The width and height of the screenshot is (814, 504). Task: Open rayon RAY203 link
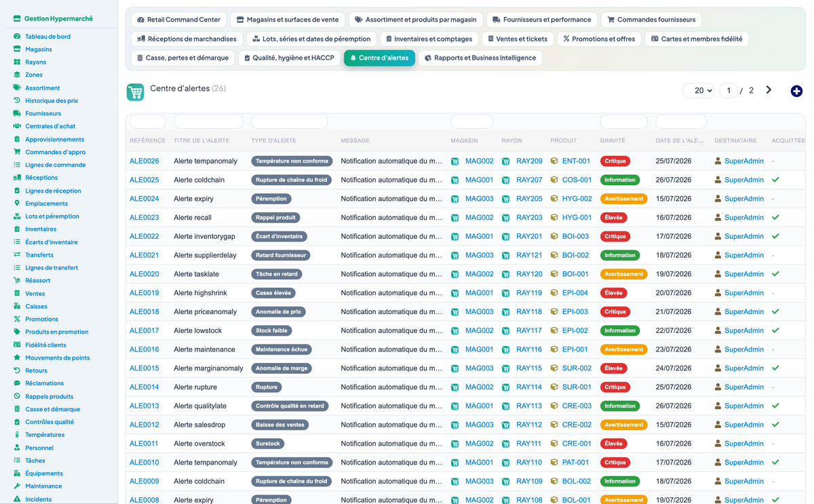pyautogui.click(x=529, y=218)
